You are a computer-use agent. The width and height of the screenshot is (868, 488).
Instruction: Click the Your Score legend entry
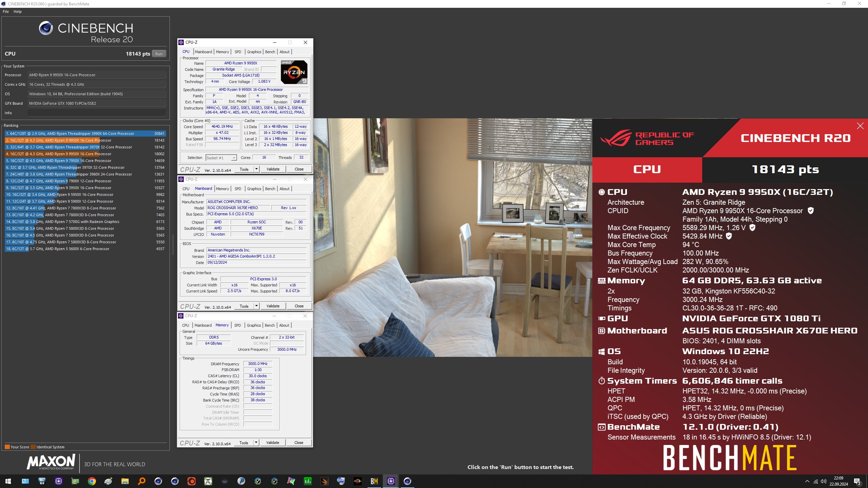17,447
